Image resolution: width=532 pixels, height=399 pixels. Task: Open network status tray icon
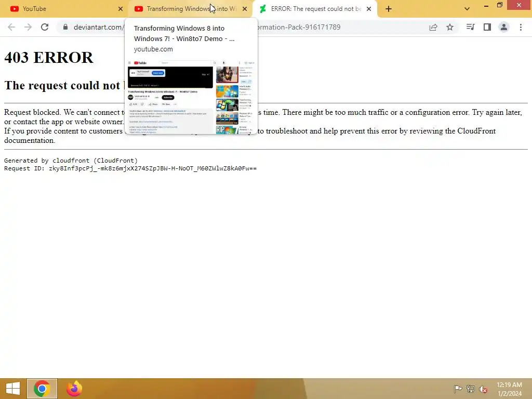coord(471,389)
